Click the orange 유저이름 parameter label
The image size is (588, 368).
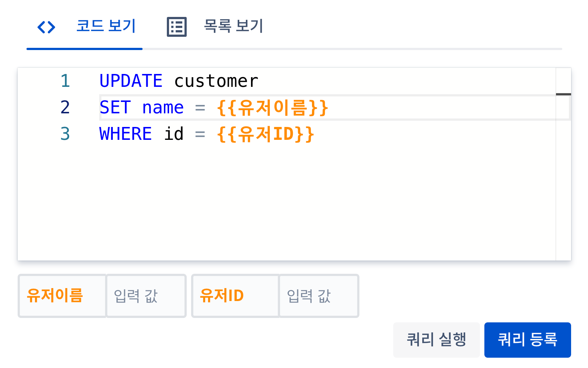tap(55, 296)
